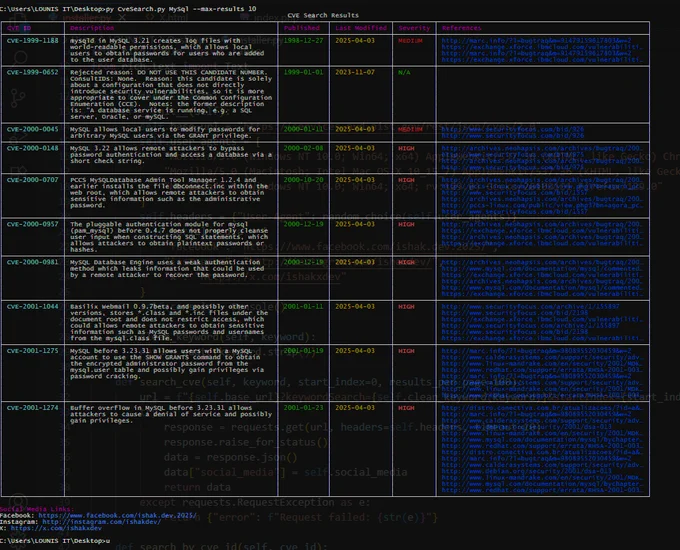Click the HIGH severity of CVE-2001-1274
The image size is (680, 550).
[406, 408]
